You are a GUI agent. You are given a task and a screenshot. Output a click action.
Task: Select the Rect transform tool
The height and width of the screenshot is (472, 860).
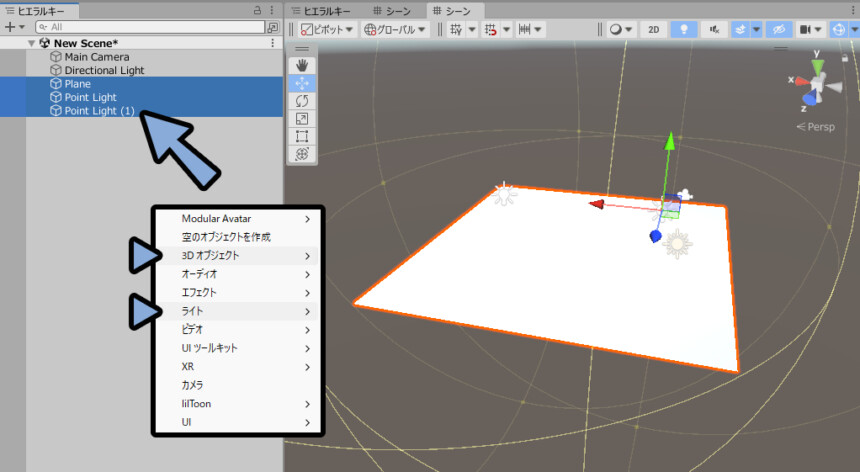(302, 136)
